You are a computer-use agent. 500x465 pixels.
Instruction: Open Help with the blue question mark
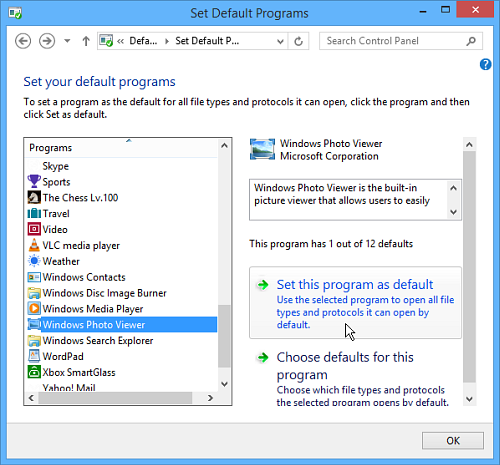pos(485,64)
